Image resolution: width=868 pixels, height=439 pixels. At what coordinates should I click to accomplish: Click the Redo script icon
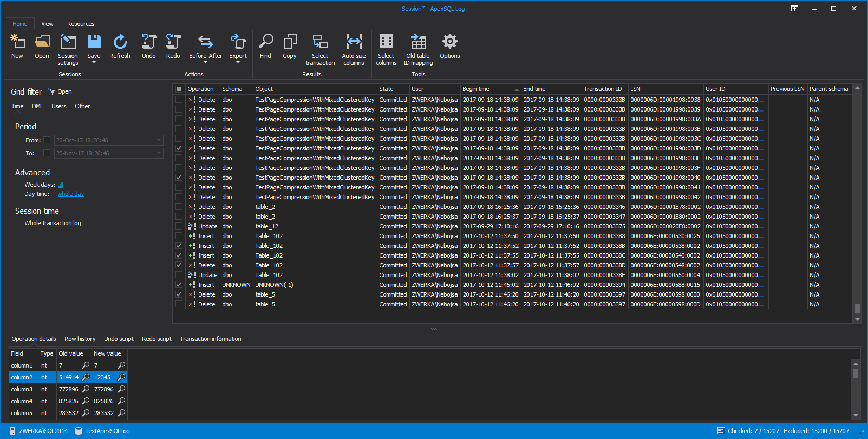pyautogui.click(x=173, y=41)
